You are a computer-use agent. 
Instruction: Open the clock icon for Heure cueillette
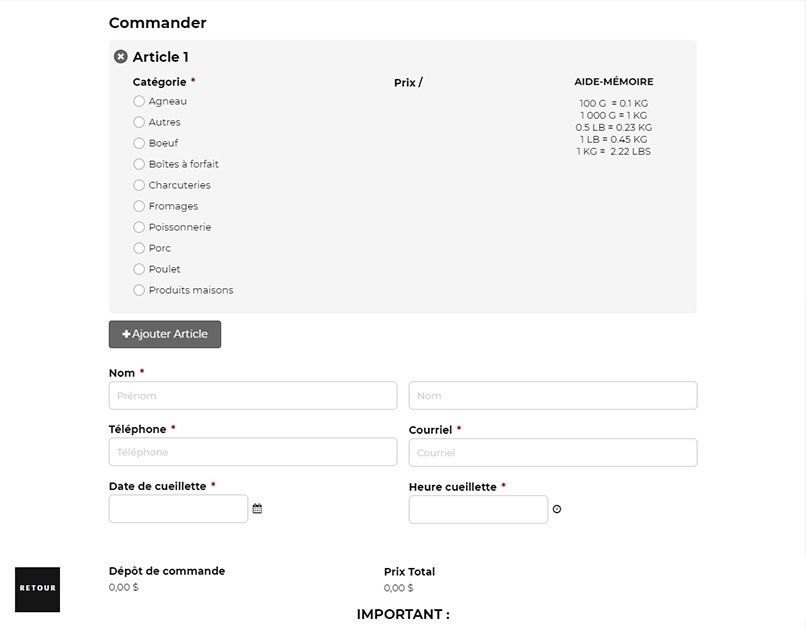pos(557,509)
